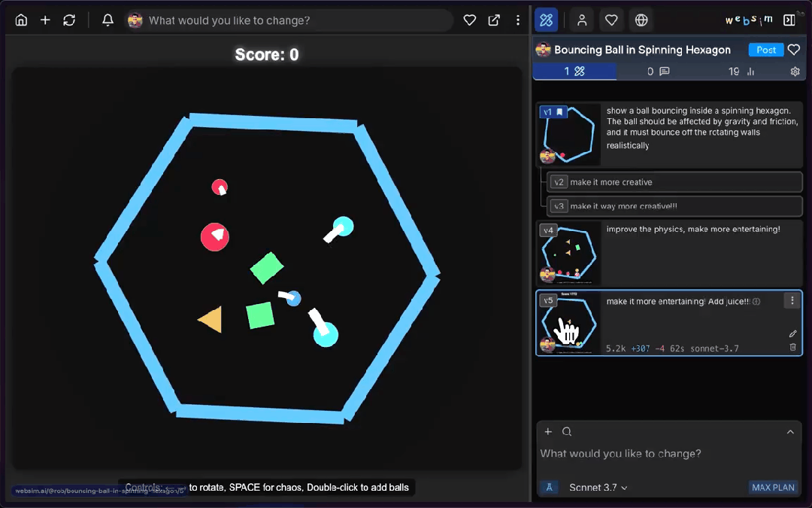This screenshot has width=812, height=508.
Task: Toggle the flask experimental mode button
Action: 549,487
